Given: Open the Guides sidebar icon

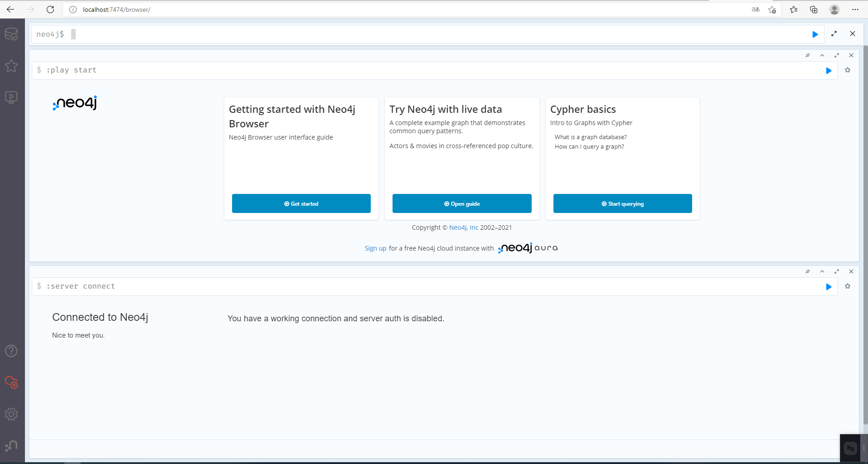Looking at the screenshot, I should click(x=11, y=97).
